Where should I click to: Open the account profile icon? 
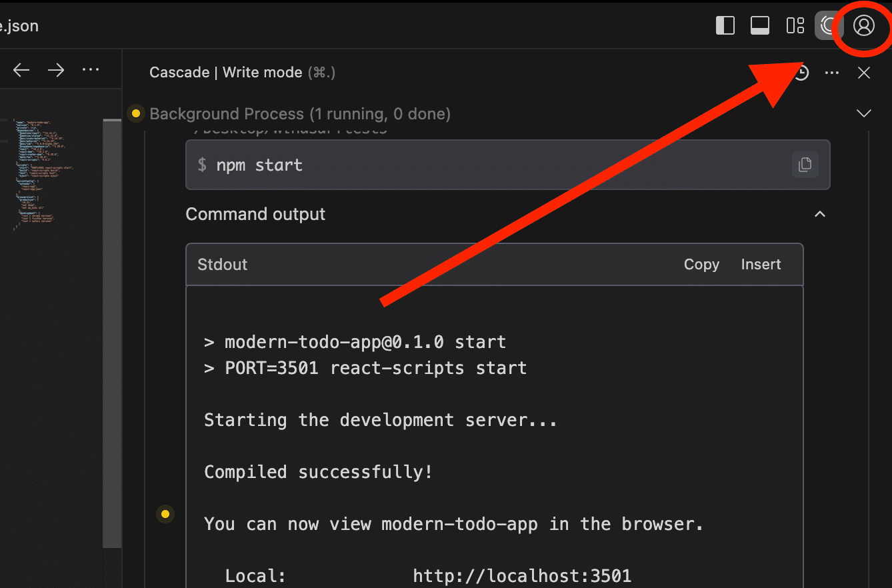[863, 26]
